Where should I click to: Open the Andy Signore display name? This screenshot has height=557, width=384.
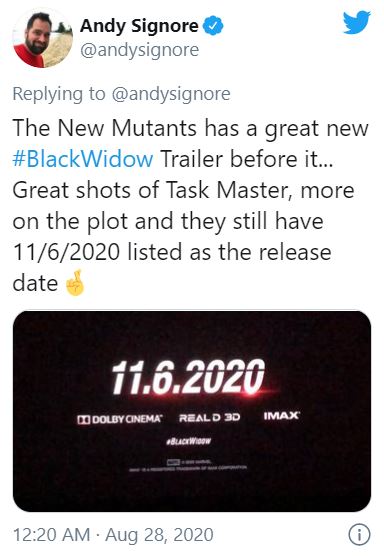click(139, 26)
